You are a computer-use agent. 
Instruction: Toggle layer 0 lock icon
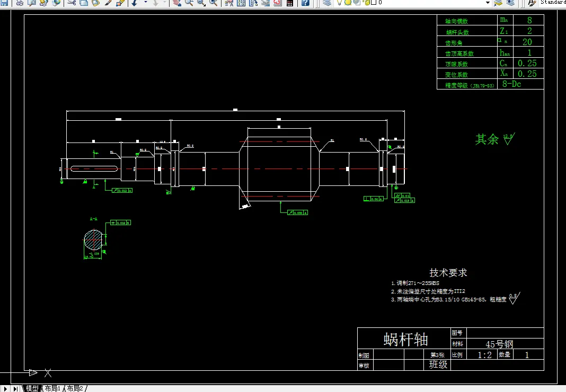click(x=367, y=2)
